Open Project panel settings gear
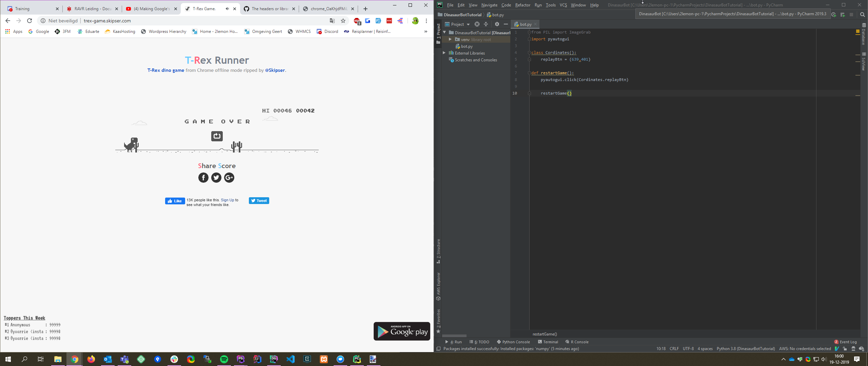This screenshot has width=868, height=366. 497,24
